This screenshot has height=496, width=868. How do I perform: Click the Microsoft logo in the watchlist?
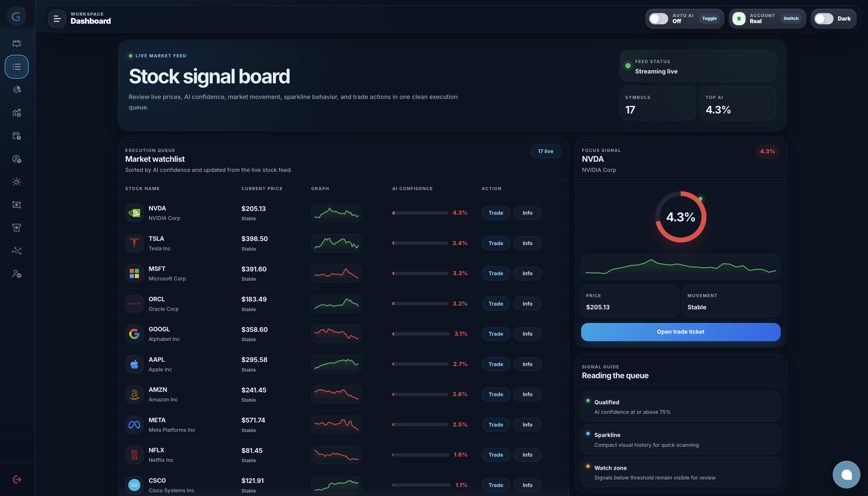coord(134,273)
